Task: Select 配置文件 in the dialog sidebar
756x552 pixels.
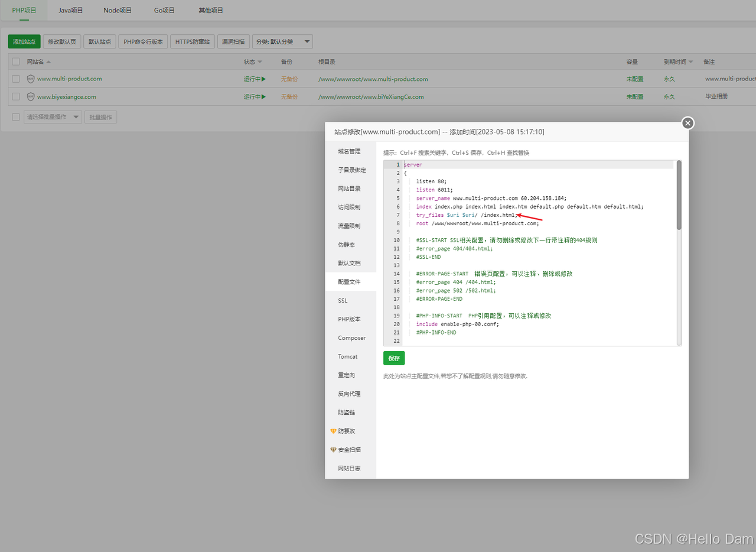Action: (350, 282)
